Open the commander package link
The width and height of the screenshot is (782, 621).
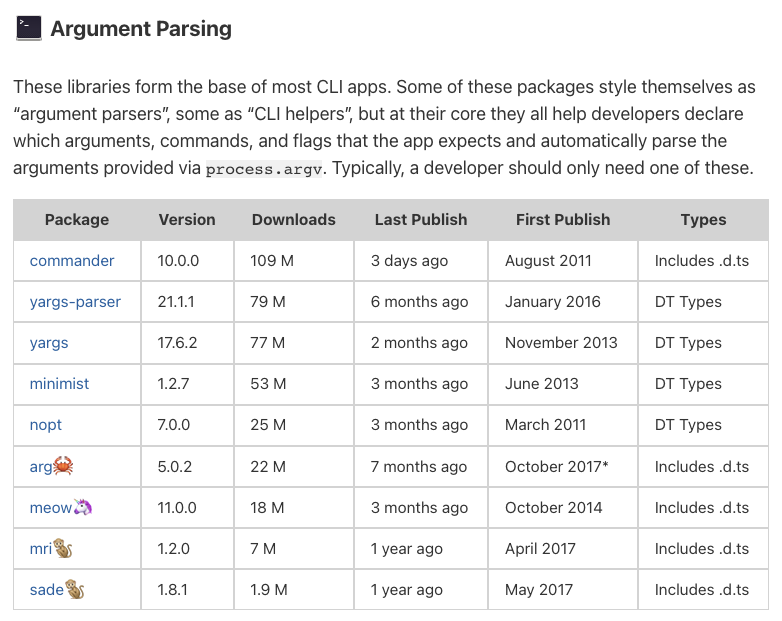[72, 261]
